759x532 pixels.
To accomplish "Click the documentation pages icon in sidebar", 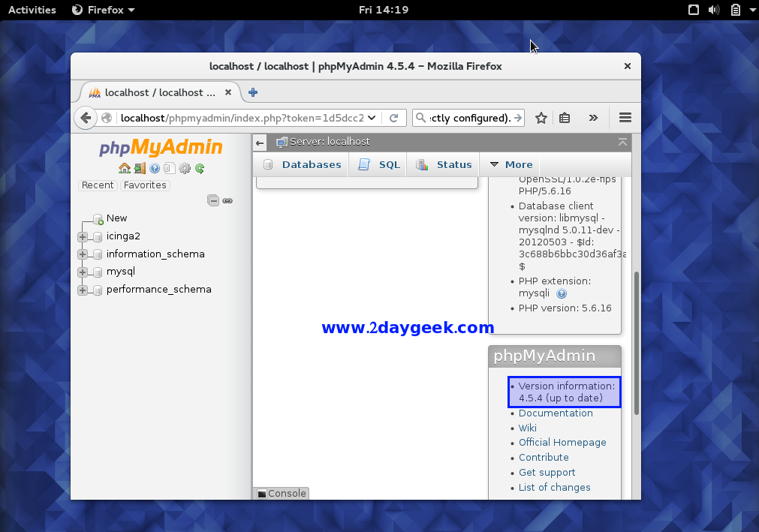I will (x=170, y=168).
